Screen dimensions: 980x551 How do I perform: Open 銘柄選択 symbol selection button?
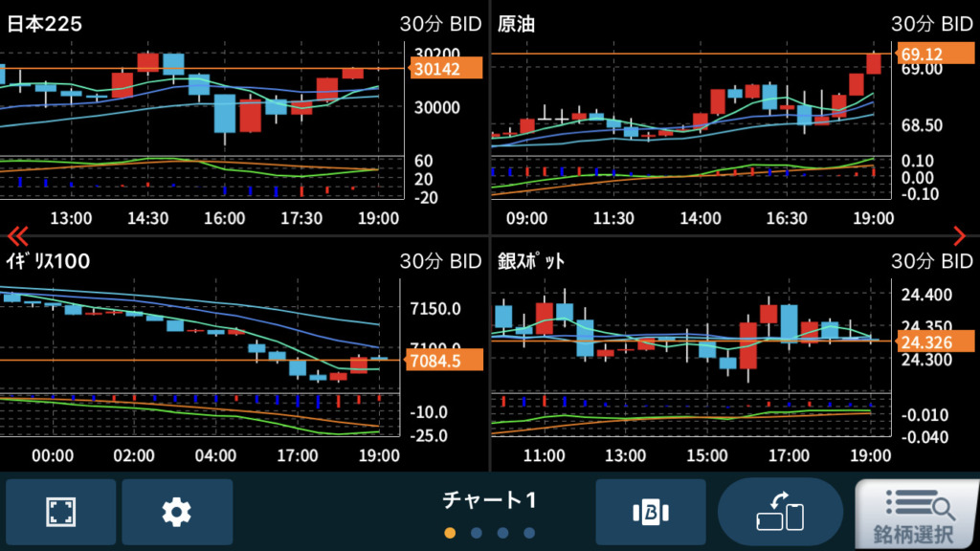[916, 515]
